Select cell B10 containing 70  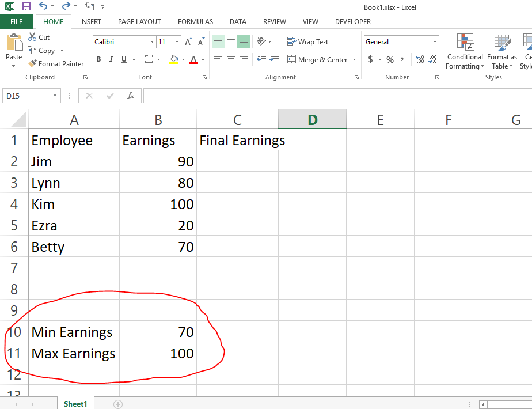[x=158, y=332]
